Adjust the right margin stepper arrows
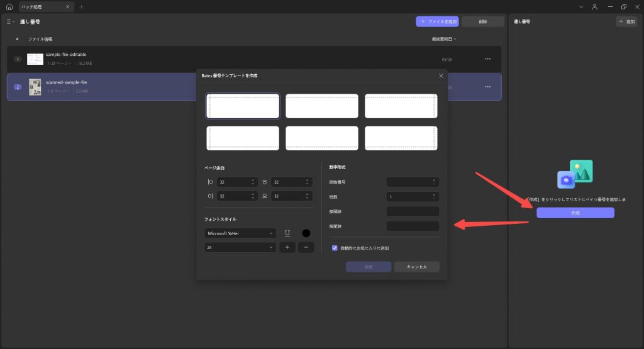 253,196
